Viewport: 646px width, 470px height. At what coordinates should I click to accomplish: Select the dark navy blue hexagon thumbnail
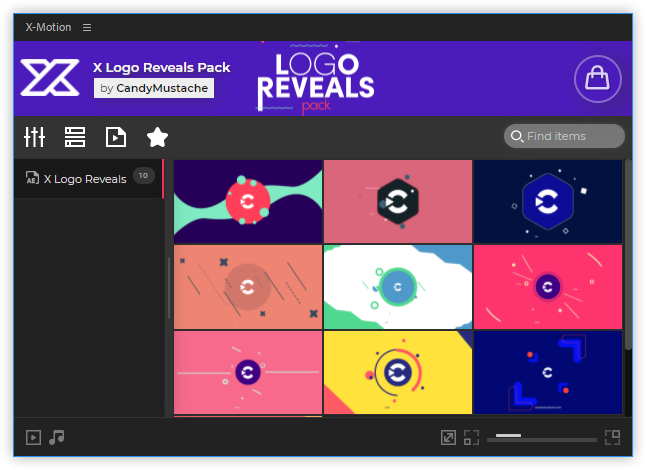pyautogui.click(x=548, y=201)
